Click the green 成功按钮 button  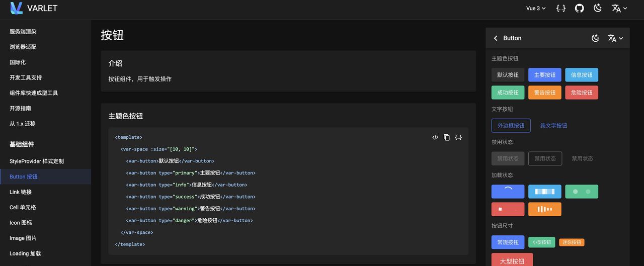508,93
